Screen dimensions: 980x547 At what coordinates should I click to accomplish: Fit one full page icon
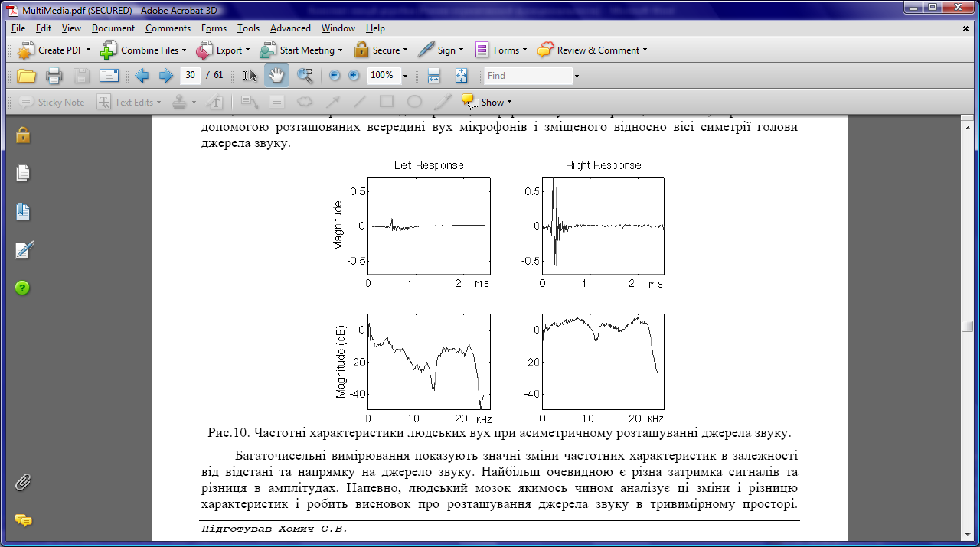[461, 76]
